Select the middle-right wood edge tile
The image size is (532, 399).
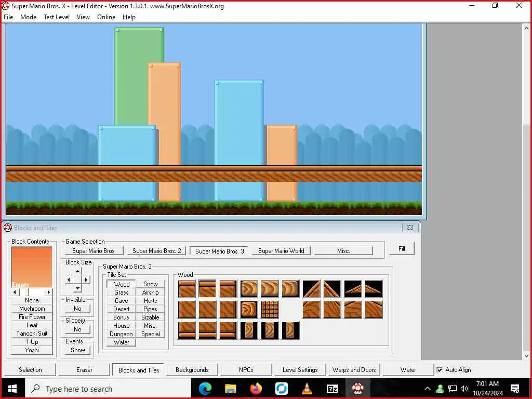tap(228, 310)
